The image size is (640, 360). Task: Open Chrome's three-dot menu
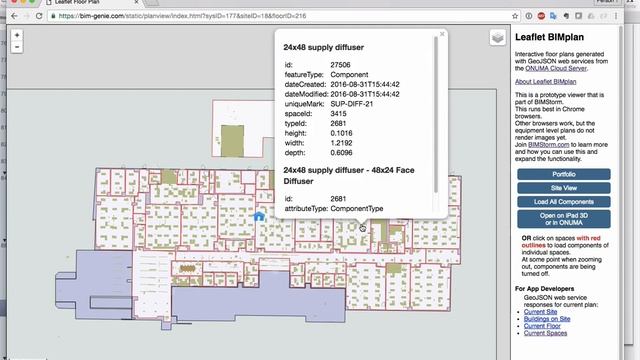coord(616,16)
